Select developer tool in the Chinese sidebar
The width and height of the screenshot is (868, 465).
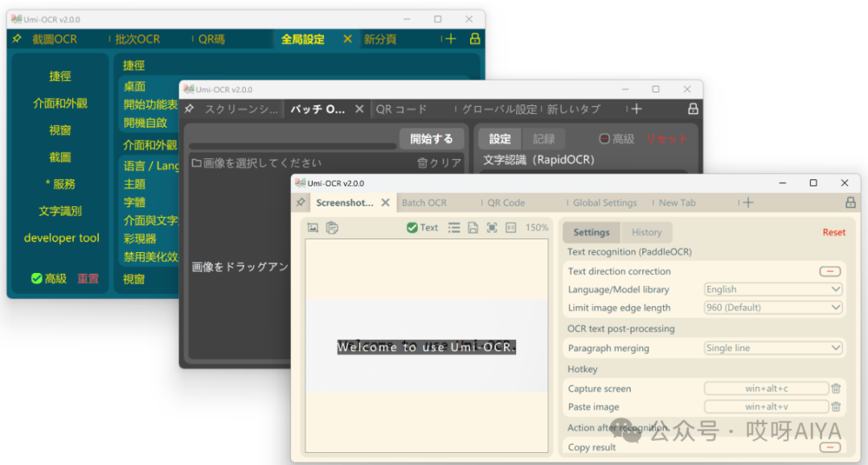(61, 238)
